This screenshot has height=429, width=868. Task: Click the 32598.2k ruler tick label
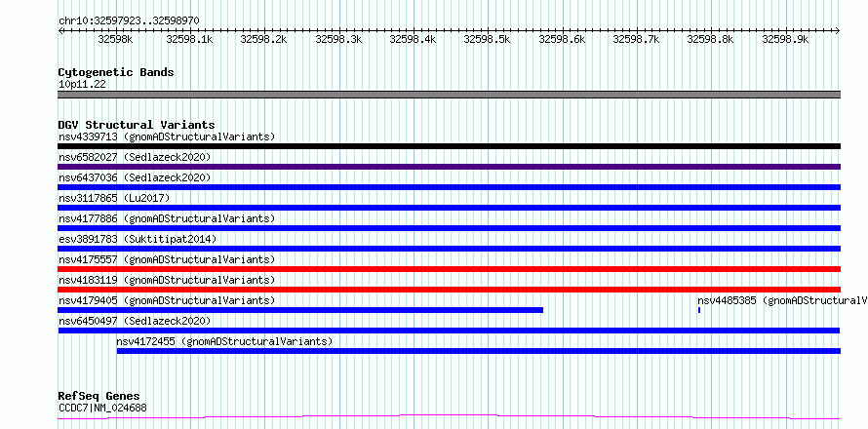264,39
